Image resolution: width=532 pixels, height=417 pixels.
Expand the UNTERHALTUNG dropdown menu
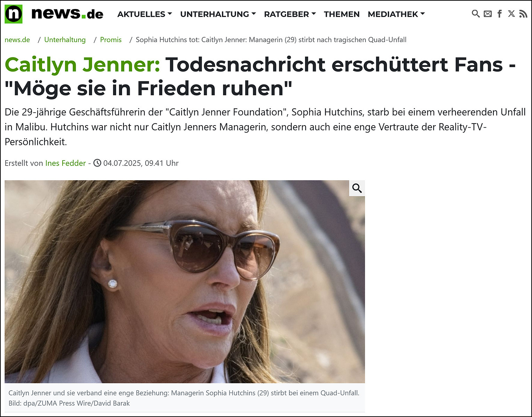tap(218, 14)
